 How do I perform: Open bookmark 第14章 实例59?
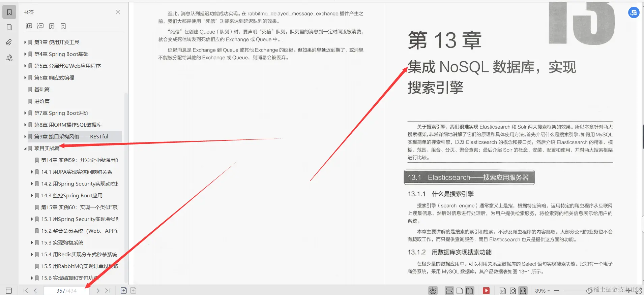(x=79, y=160)
